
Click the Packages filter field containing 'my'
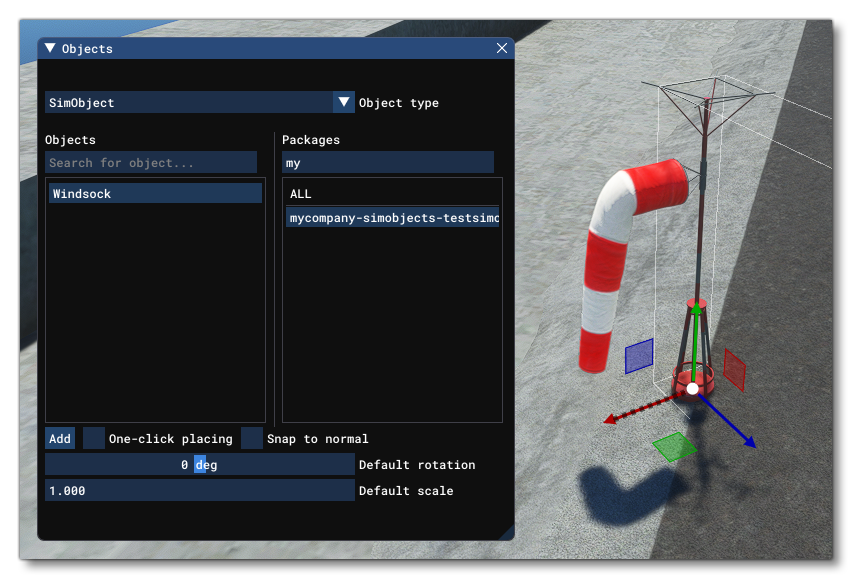(390, 162)
